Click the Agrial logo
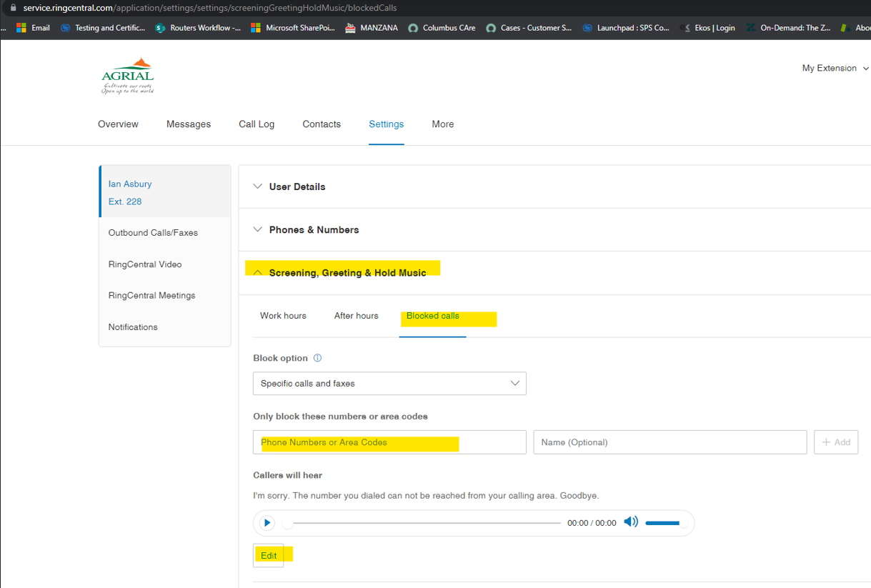871x588 pixels. [x=128, y=76]
